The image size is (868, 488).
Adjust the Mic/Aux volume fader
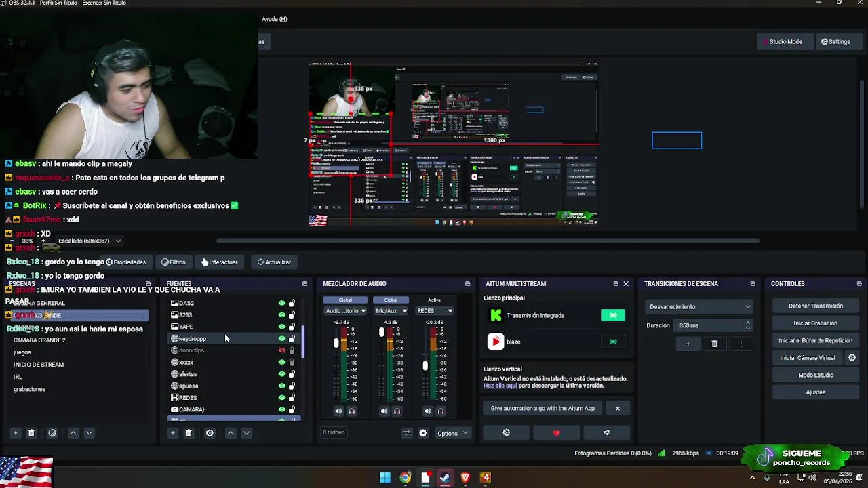coord(381,332)
